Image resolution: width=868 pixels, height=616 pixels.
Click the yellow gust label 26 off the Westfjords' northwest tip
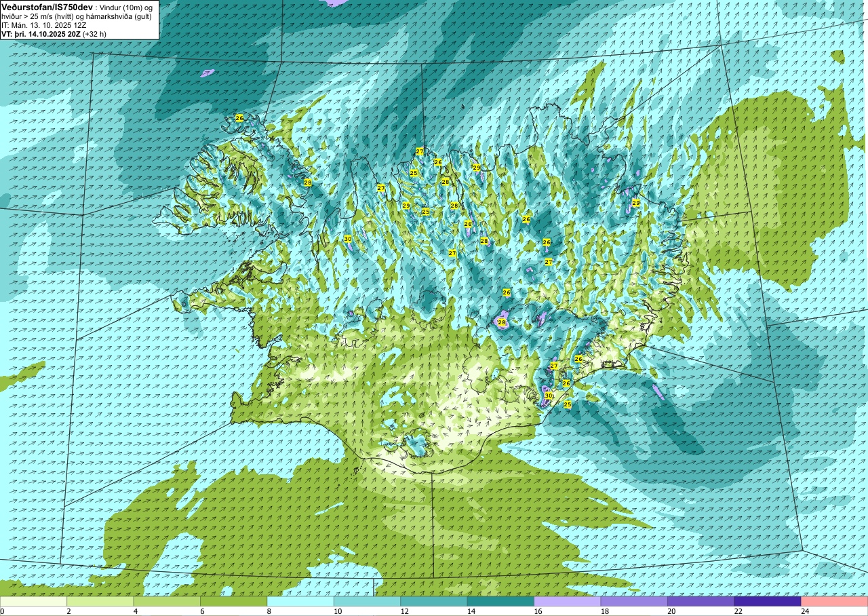(x=239, y=117)
